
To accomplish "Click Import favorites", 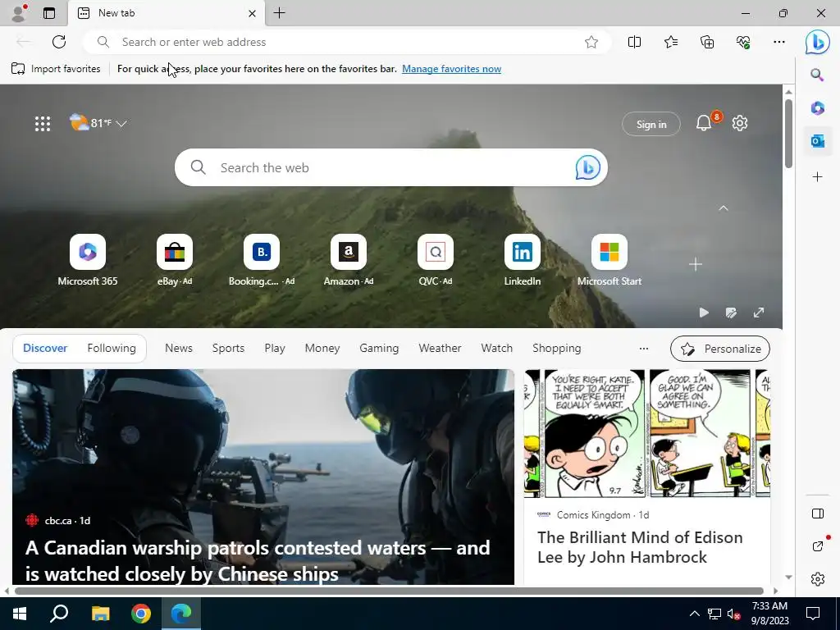I will click(56, 69).
